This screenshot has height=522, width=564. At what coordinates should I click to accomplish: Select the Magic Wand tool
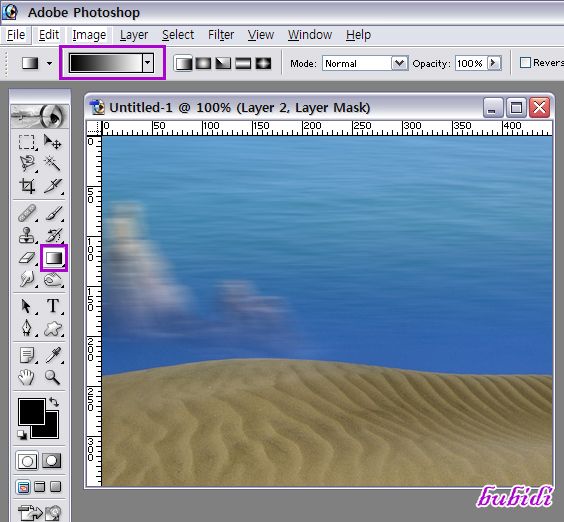pos(53,164)
